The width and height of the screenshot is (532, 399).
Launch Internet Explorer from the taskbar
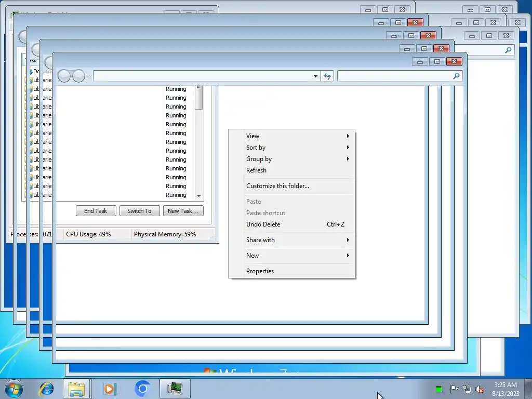(46, 389)
